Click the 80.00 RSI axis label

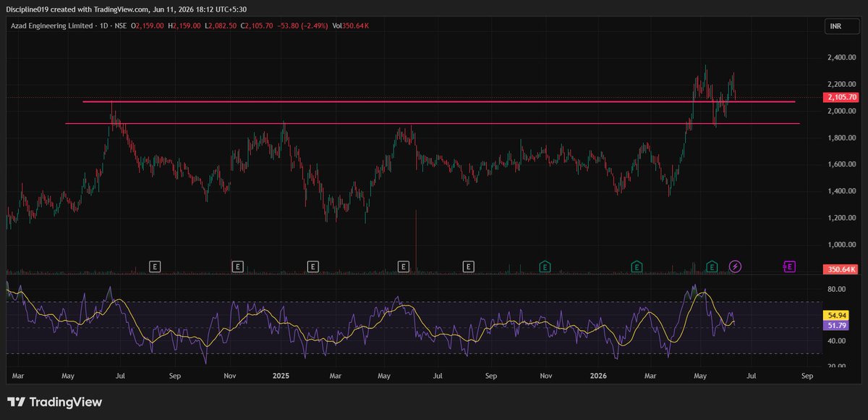coord(838,289)
